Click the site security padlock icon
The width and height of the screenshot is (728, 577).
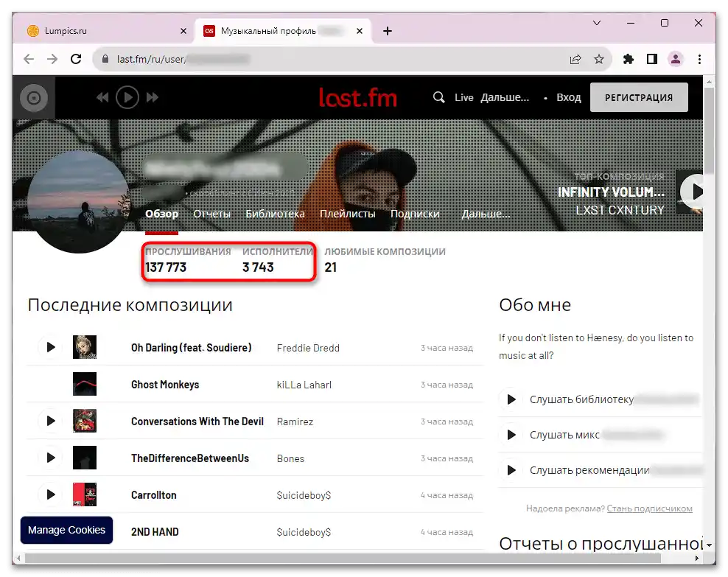[105, 59]
